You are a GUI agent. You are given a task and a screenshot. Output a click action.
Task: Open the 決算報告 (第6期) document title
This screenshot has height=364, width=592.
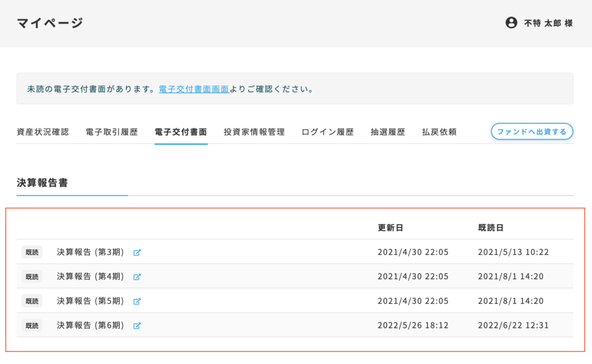click(x=90, y=325)
